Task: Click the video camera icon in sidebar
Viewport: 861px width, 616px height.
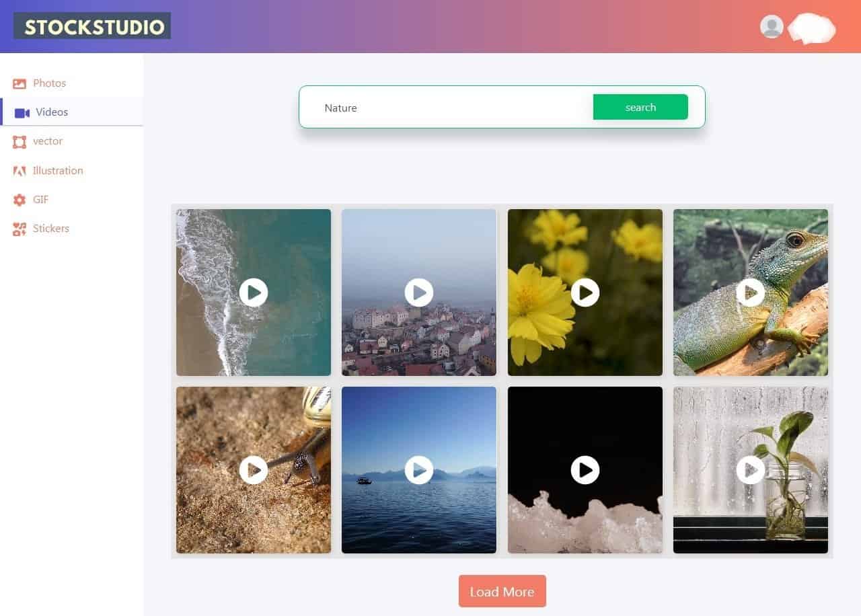Action: (x=22, y=113)
